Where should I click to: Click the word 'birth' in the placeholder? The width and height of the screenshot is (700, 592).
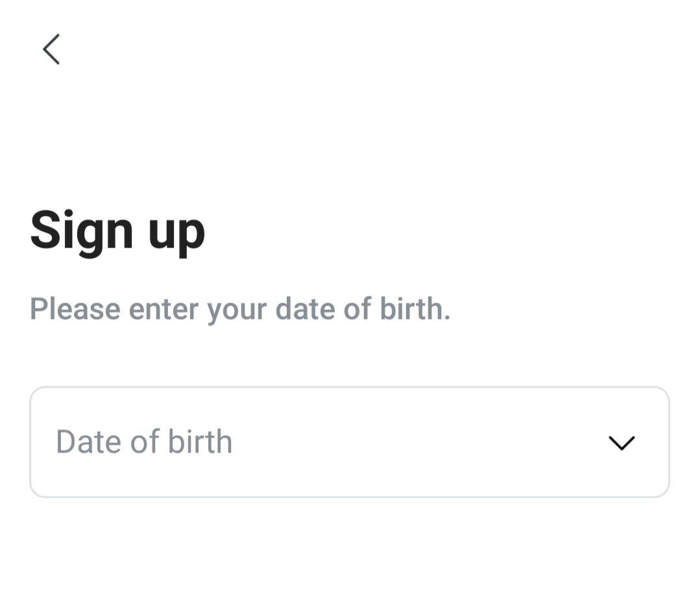(200, 442)
